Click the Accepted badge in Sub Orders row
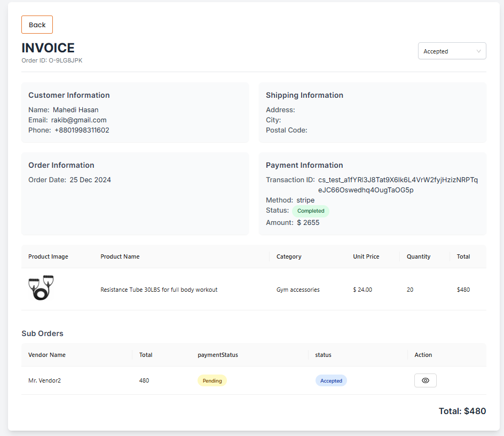Screen dimensions: 504x436 (331, 381)
